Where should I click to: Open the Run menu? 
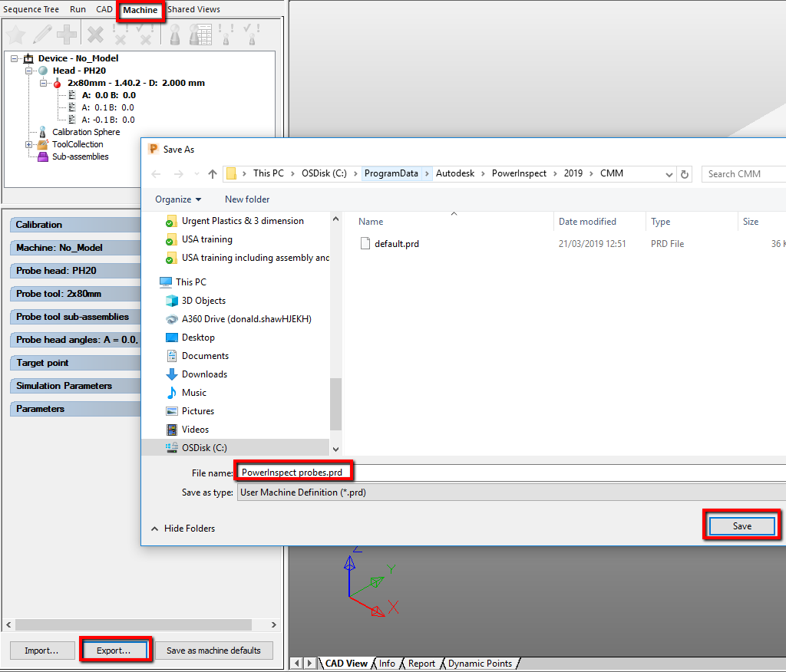point(77,9)
